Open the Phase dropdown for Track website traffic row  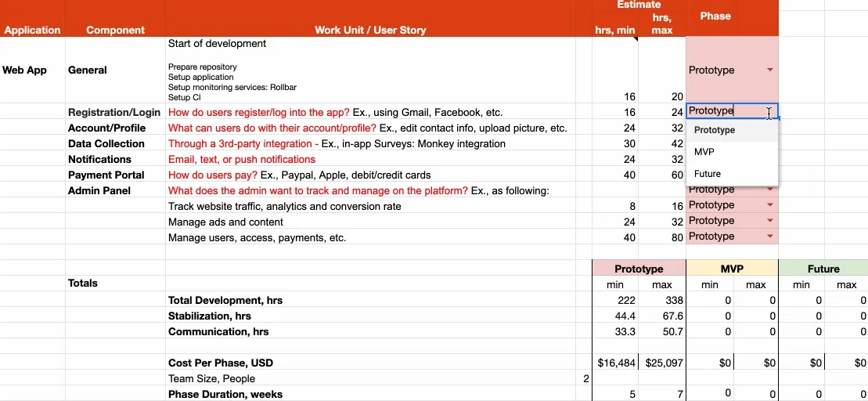coord(769,205)
